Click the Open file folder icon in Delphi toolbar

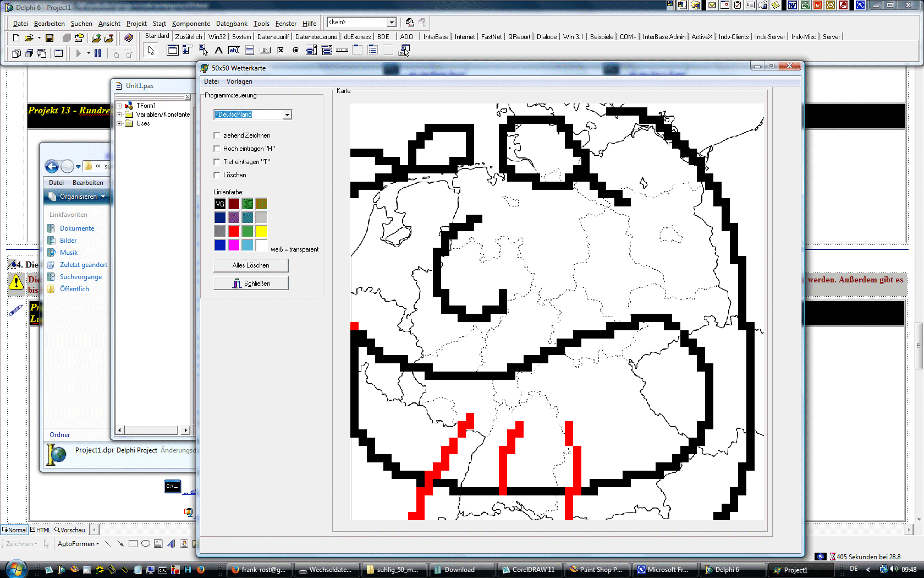tap(29, 38)
